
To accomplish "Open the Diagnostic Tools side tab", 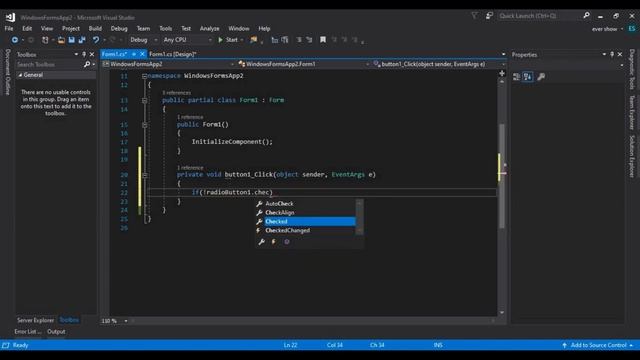I will [632, 69].
